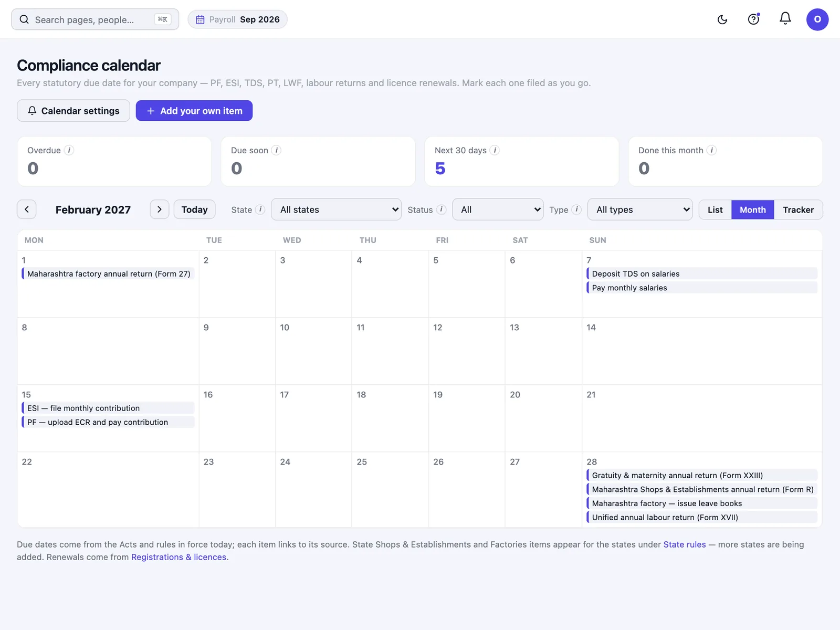This screenshot has width=840, height=630.
Task: Expand the All types dropdown
Action: click(640, 209)
